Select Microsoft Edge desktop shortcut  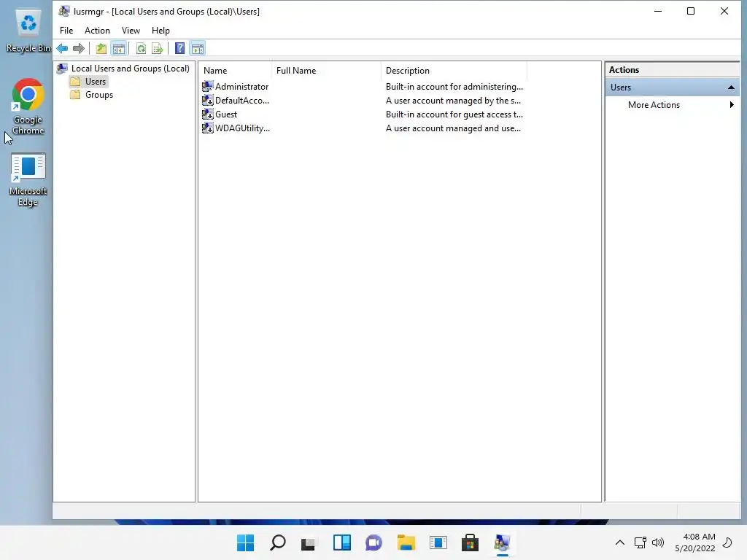pos(28,180)
